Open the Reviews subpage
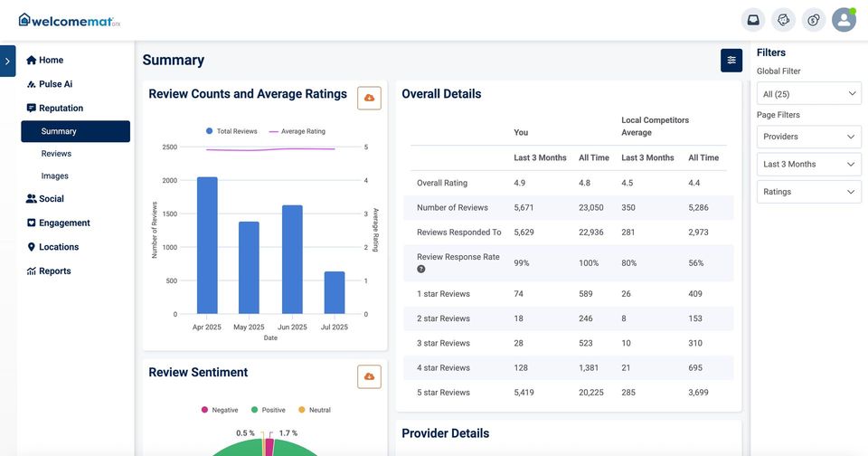This screenshot has width=868, height=456. [x=56, y=154]
